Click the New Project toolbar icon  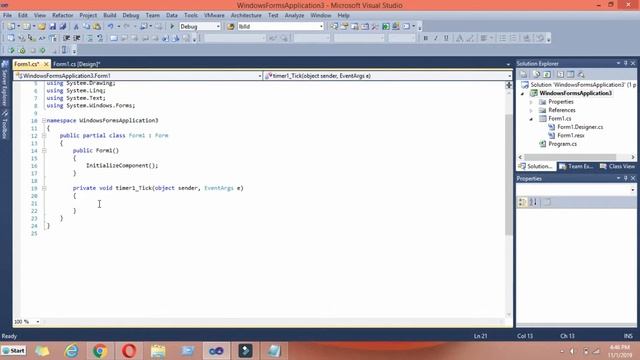tap(11, 27)
